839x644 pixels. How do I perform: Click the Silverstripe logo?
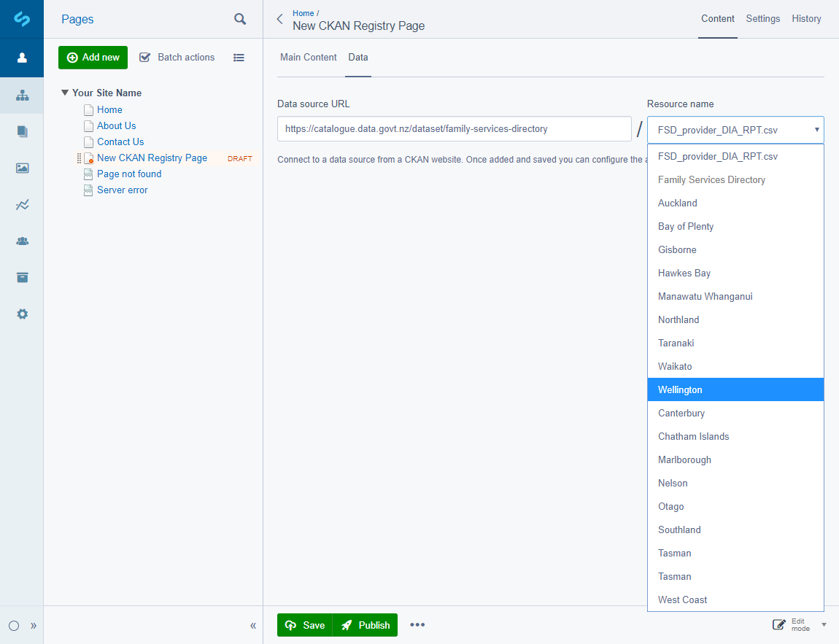coord(22,18)
